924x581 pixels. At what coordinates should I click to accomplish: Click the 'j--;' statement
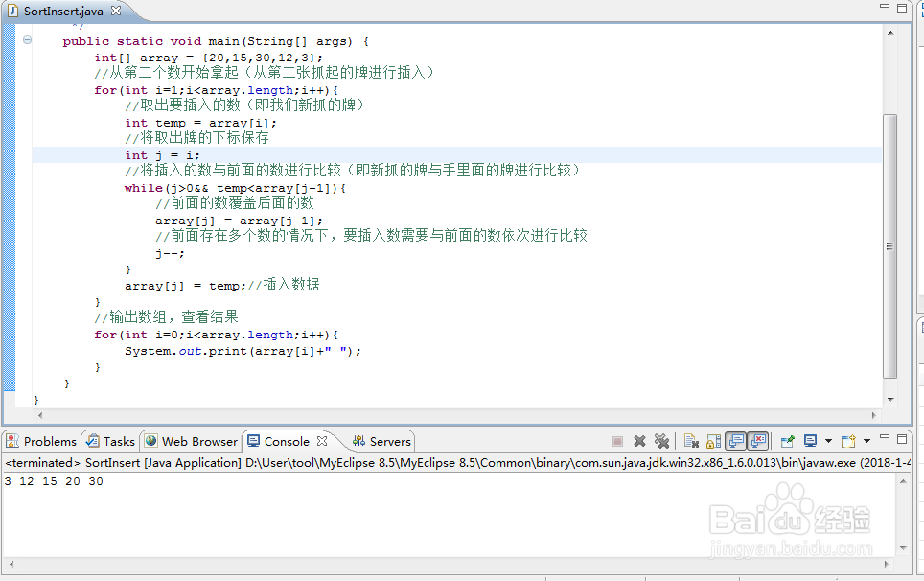(170, 253)
